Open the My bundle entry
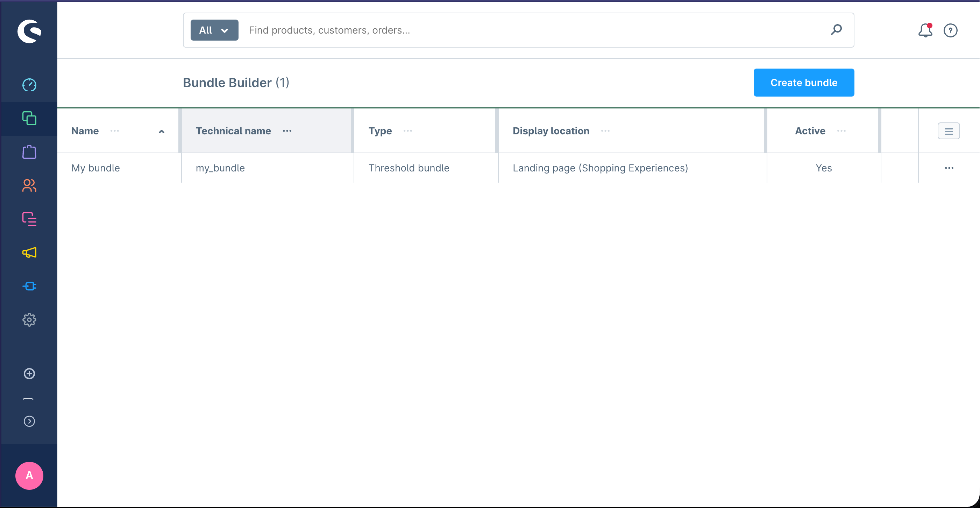Screen dimensions: 980x508 pos(95,168)
